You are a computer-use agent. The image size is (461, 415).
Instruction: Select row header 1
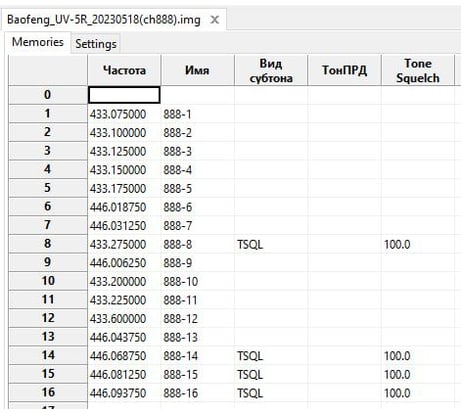48,113
